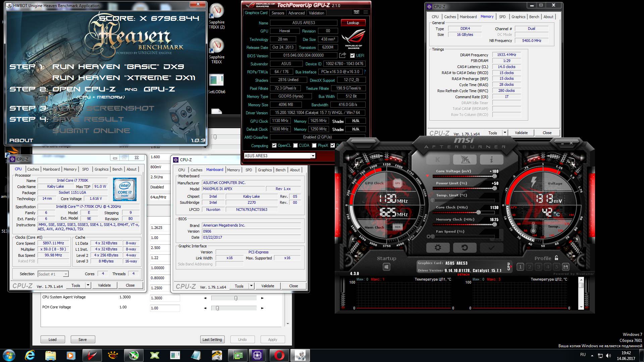The image size is (644, 362).
Task: Click the Afterburner fan speed auto gear icon
Action: tap(428, 237)
